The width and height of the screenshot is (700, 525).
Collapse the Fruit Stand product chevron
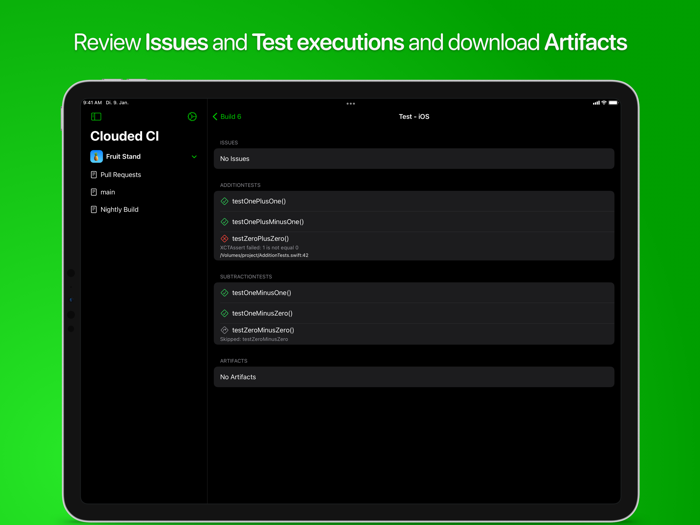194,157
